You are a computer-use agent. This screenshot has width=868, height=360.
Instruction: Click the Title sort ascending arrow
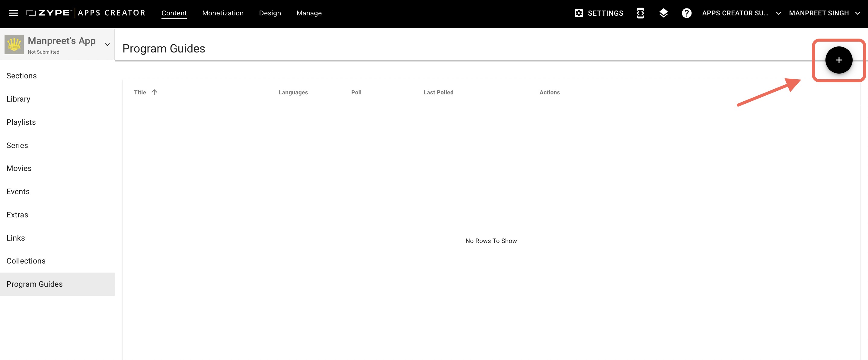tap(154, 92)
